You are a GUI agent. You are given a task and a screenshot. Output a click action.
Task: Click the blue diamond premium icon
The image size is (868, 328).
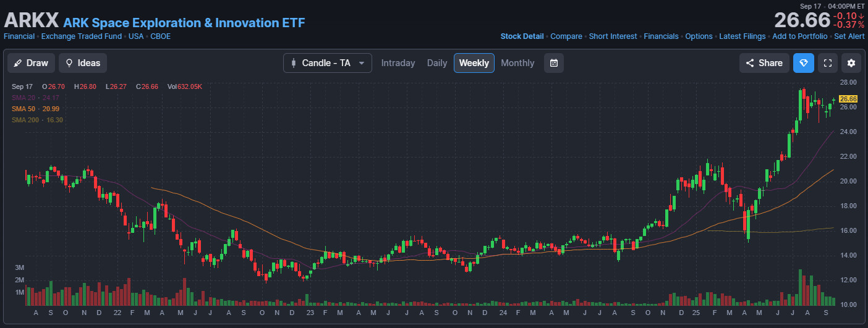[x=804, y=63]
